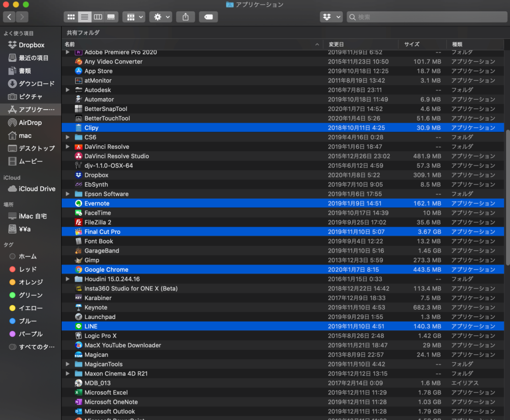
Task: Select the Clipy app icon
Action: (x=78, y=128)
